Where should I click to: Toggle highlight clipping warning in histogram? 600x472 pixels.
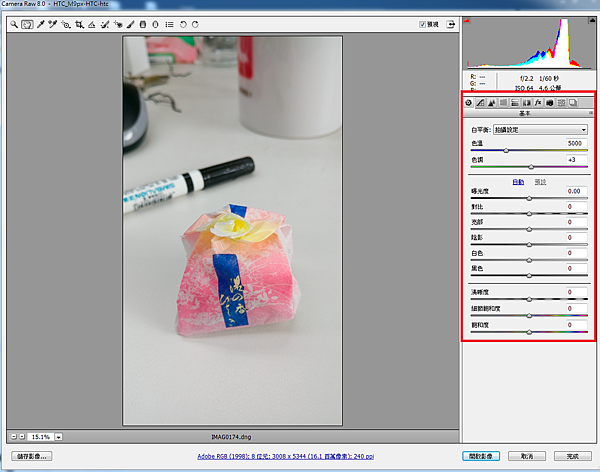(591, 21)
